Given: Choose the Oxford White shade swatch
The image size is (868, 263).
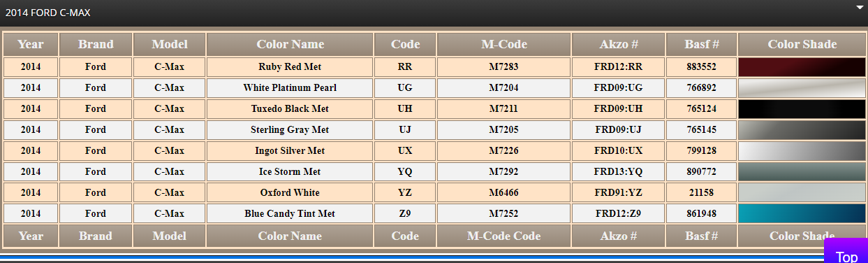Looking at the screenshot, I should coord(802,193).
